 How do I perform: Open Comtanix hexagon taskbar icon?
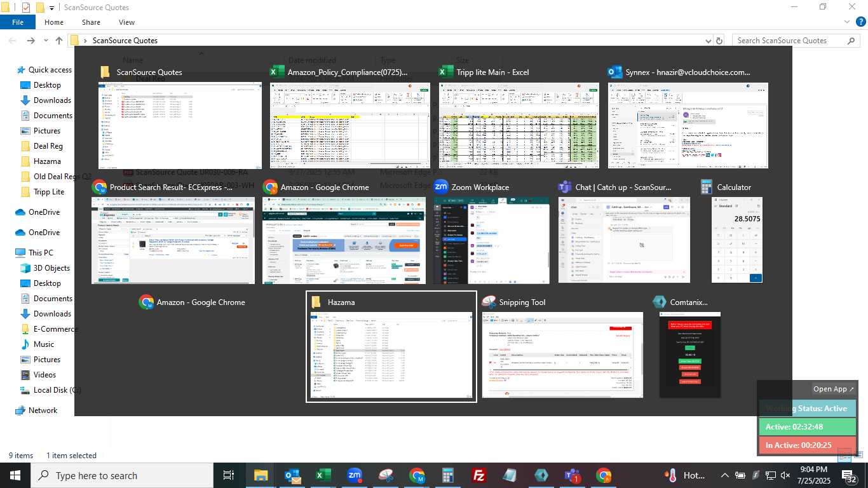[x=541, y=475]
